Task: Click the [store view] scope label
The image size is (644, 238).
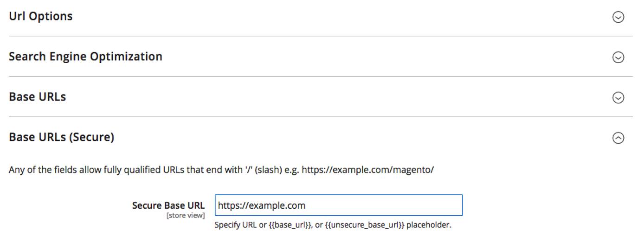Action: click(185, 216)
